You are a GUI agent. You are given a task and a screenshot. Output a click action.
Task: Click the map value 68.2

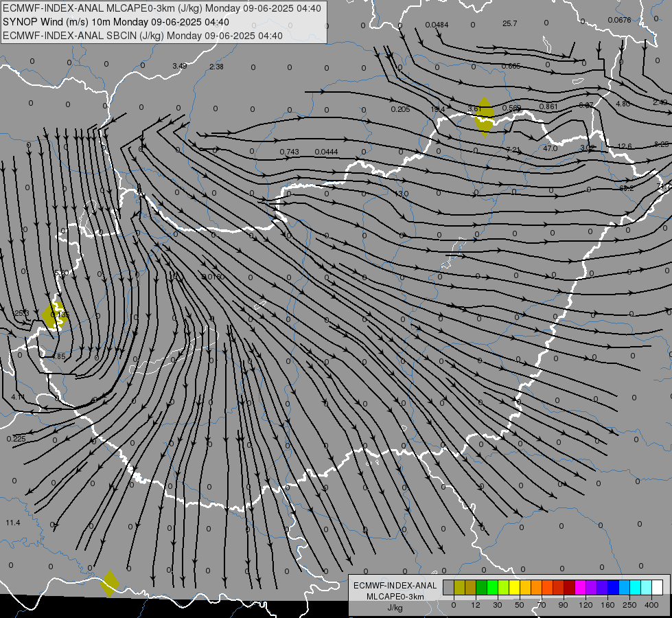627,188
